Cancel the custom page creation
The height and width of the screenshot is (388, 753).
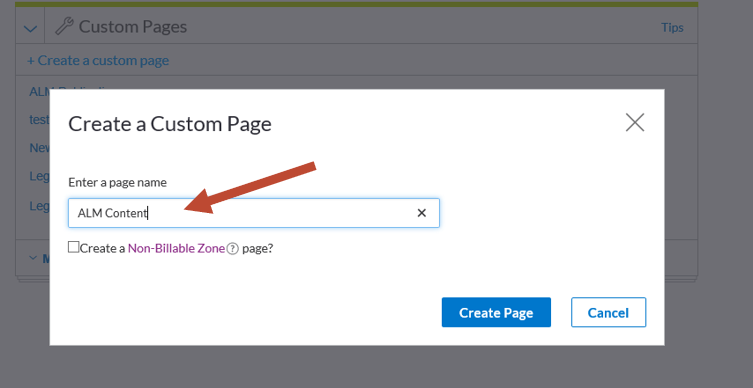(x=608, y=313)
